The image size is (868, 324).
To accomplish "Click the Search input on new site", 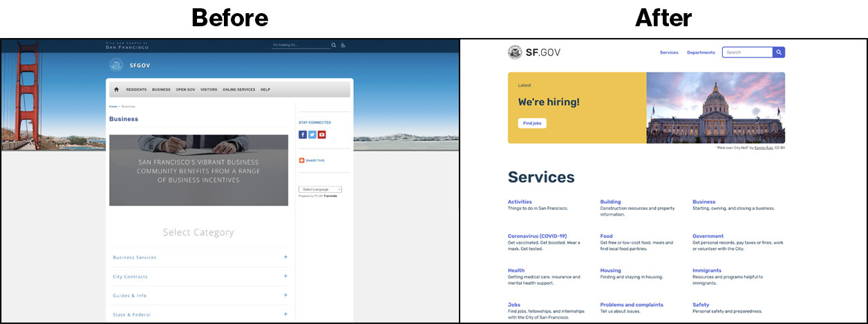I will point(747,53).
